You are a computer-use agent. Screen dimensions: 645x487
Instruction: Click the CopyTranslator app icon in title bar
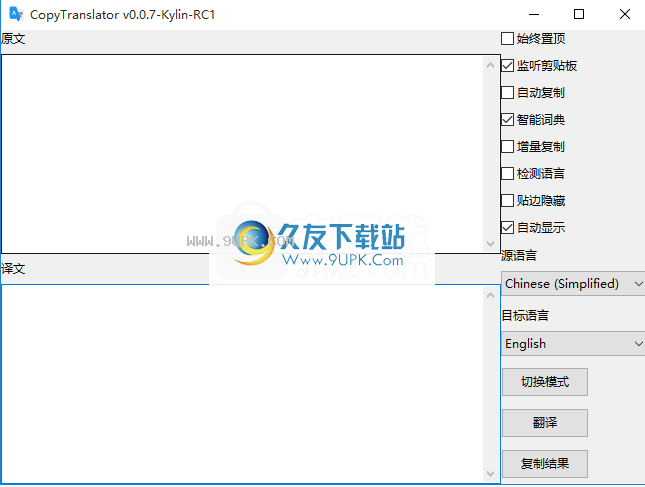point(16,14)
